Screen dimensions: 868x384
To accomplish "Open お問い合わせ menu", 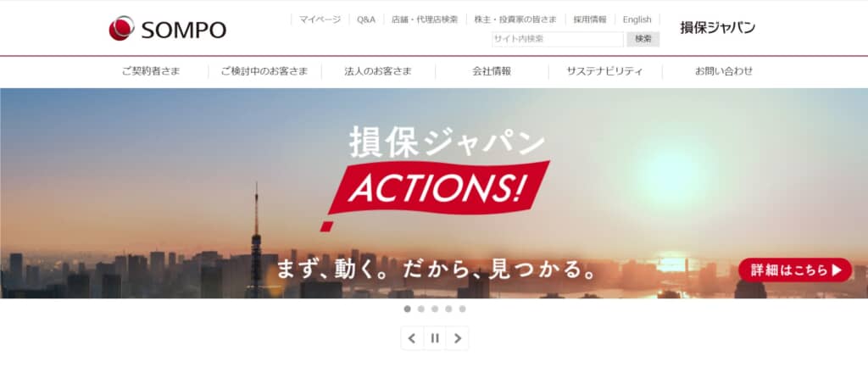I will pos(724,71).
